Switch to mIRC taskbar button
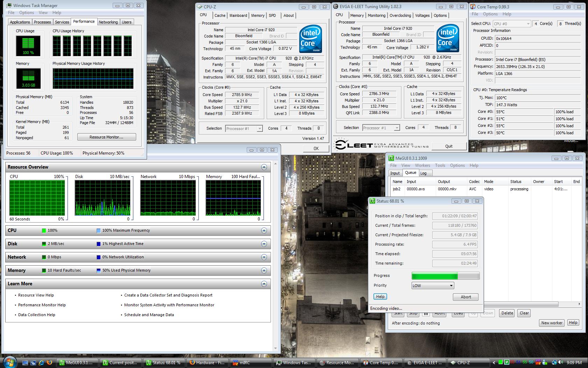This screenshot has width=588, height=368. pyautogui.click(x=251, y=363)
